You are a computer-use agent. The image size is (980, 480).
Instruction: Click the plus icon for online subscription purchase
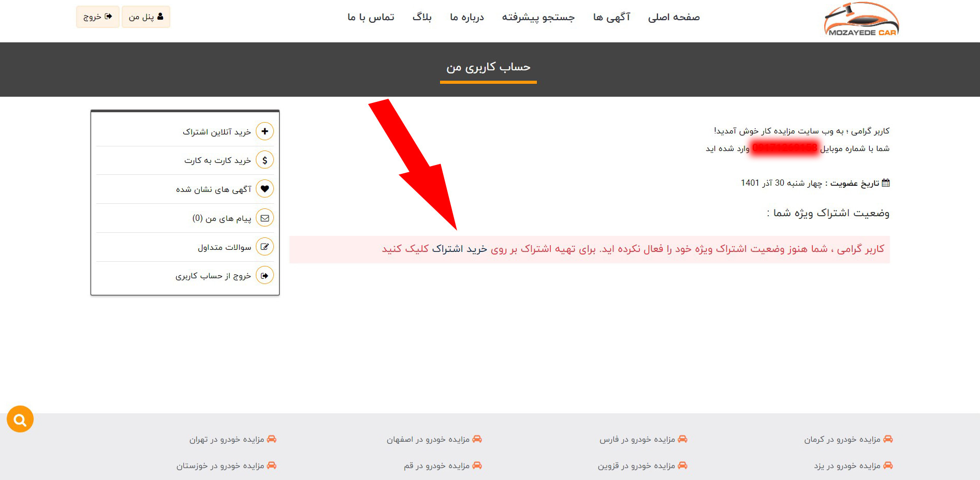(265, 131)
